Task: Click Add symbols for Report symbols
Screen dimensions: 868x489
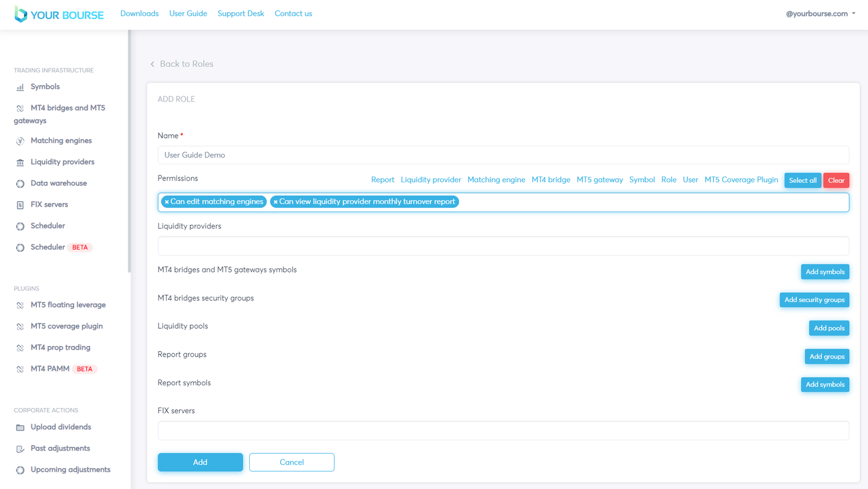Action: point(825,385)
